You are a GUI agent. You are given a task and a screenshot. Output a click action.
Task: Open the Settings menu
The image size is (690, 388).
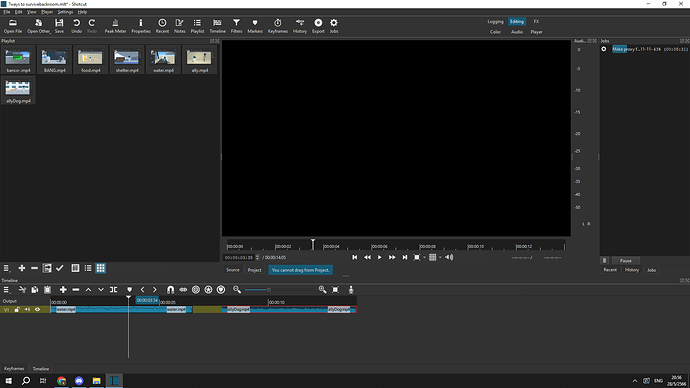65,12
